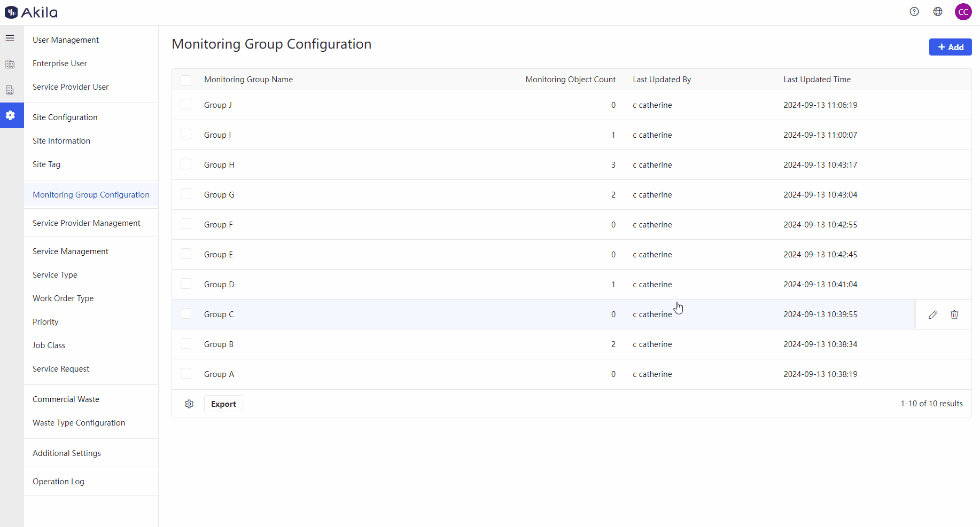Viewport: 980px width, 527px height.
Task: Delete Group C with trash icon
Action: [954, 314]
